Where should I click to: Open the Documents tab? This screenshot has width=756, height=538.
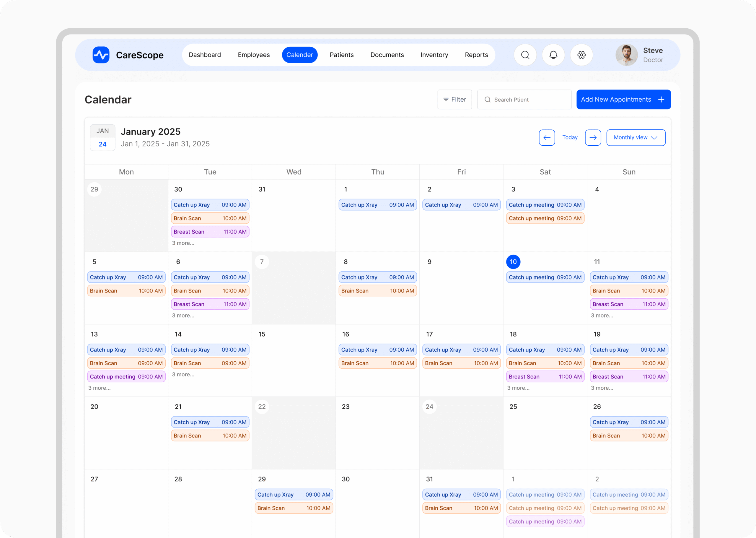[x=387, y=55]
